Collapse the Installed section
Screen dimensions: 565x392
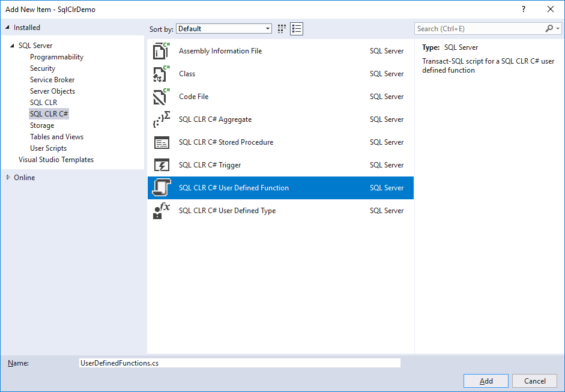(7, 28)
